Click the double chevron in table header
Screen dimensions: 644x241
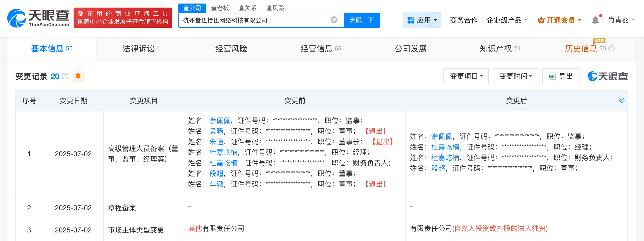622,100
